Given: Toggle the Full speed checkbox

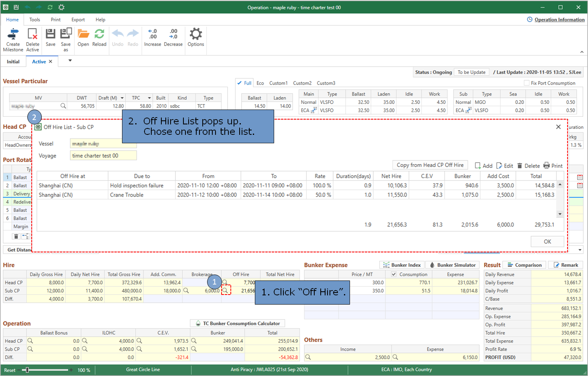Looking at the screenshot, I should (240, 83).
